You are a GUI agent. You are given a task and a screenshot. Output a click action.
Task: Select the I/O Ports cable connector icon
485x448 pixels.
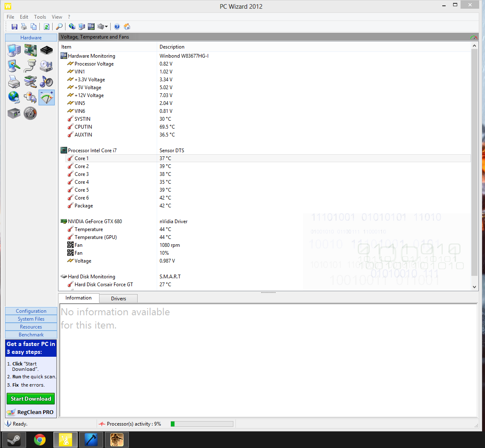click(30, 66)
